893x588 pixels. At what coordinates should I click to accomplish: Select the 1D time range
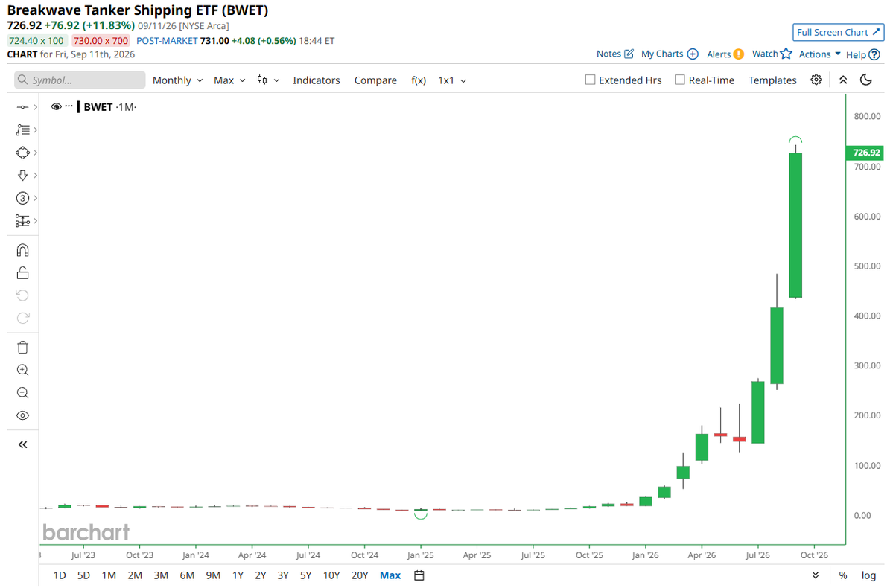click(60, 575)
